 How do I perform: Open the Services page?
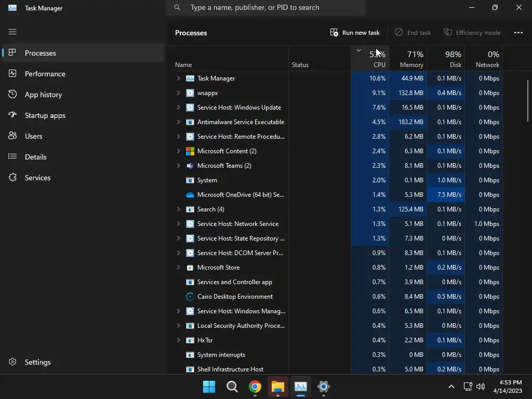83,178
